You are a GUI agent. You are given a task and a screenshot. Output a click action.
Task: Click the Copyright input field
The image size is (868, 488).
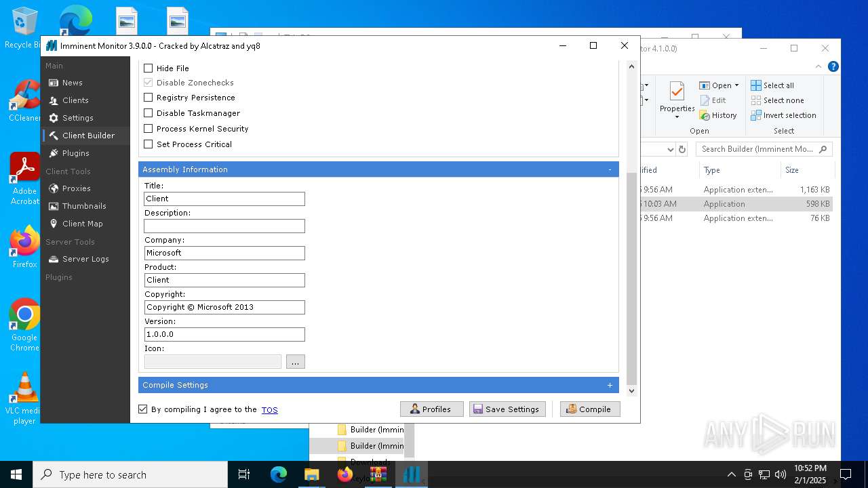[224, 307]
